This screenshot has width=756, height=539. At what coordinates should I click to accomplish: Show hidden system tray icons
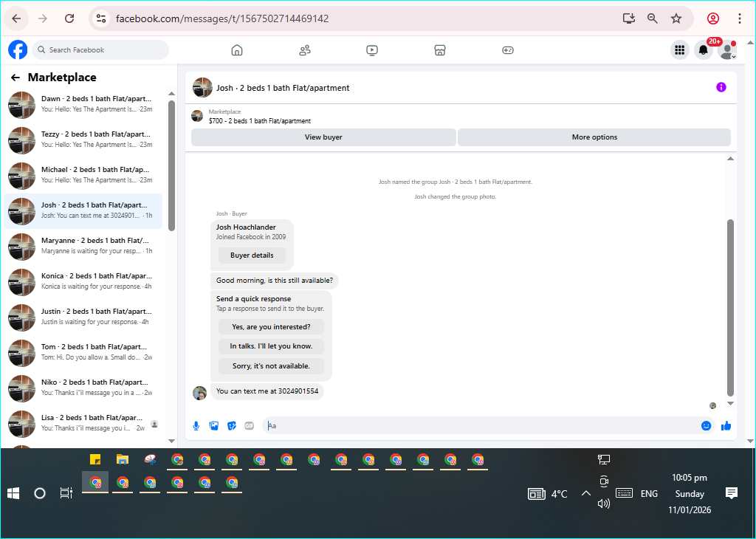pyautogui.click(x=585, y=493)
